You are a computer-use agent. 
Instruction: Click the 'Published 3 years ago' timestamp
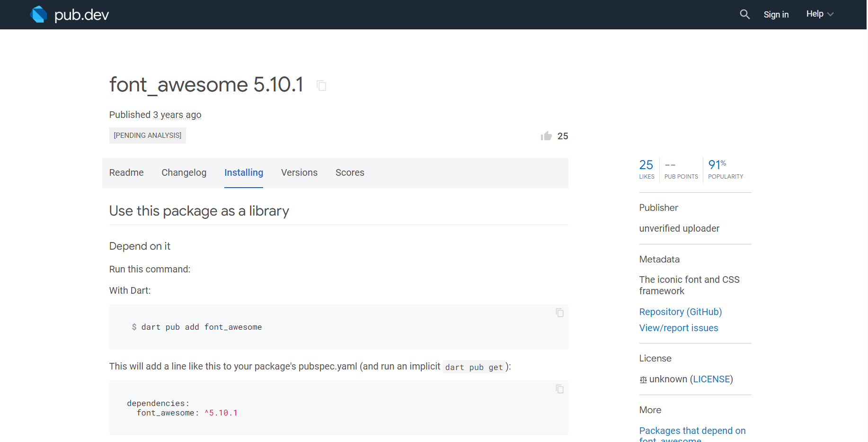click(155, 115)
